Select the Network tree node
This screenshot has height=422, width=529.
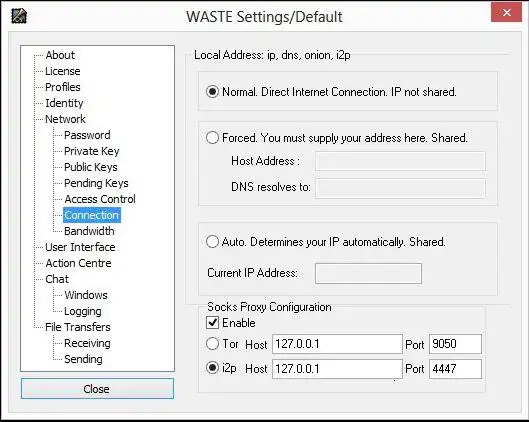tap(65, 119)
